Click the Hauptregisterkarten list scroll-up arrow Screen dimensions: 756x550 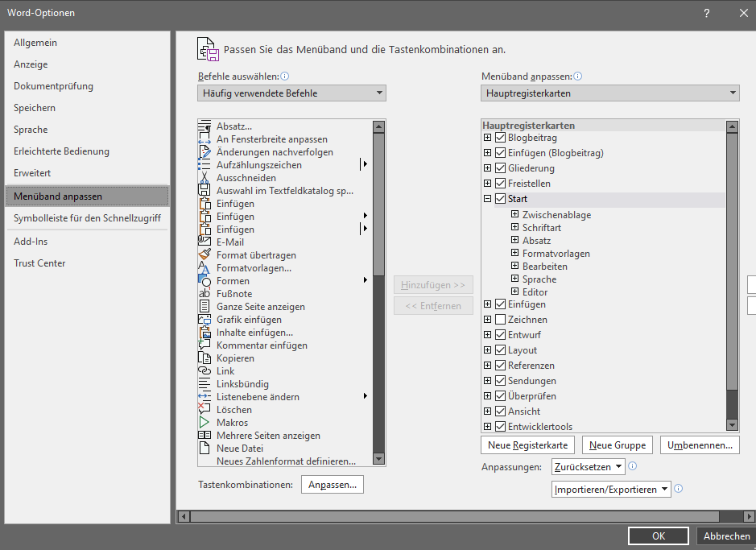pyautogui.click(x=732, y=126)
